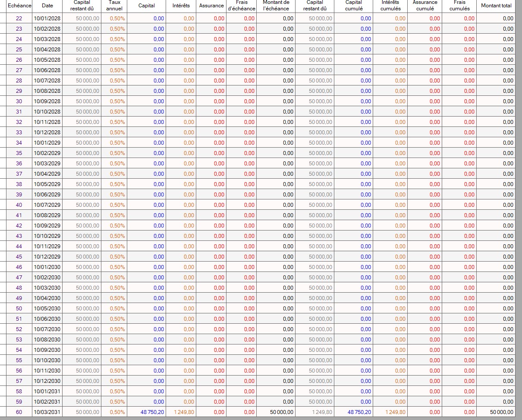
Task: Select the date cell 10/01/2028
Action: coord(47,19)
